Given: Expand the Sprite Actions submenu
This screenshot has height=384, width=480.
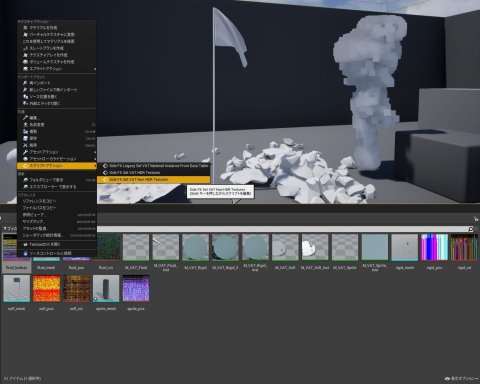Looking at the screenshot, I should click(57, 69).
